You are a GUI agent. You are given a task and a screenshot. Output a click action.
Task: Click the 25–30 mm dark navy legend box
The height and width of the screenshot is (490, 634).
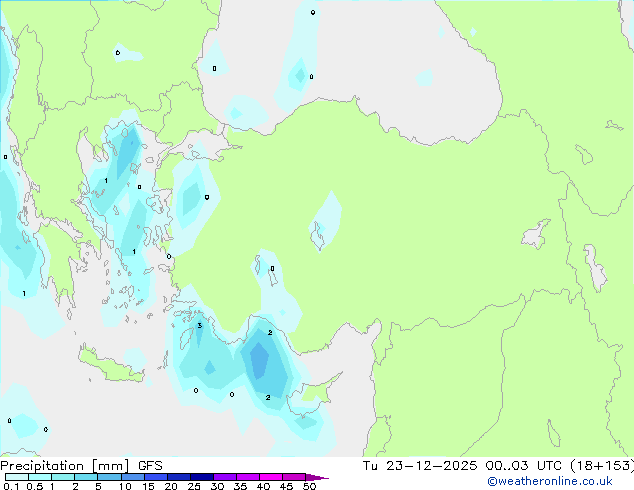[x=202, y=477]
